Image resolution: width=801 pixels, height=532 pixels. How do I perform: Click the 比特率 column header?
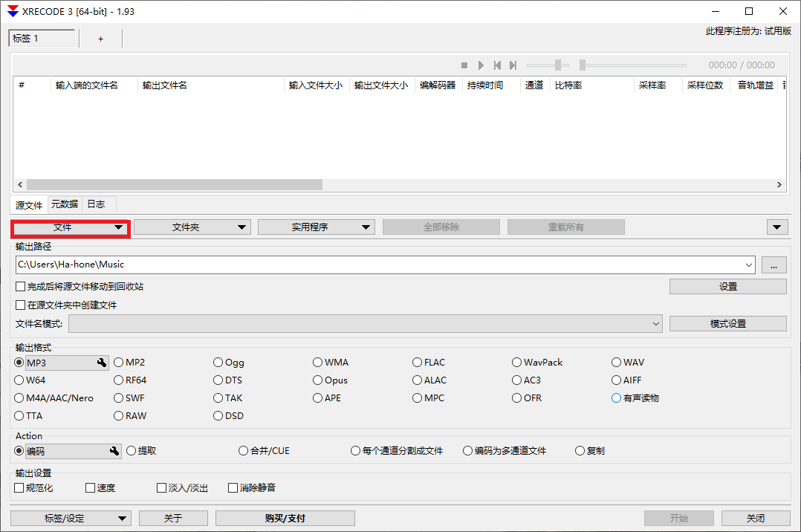coord(592,85)
